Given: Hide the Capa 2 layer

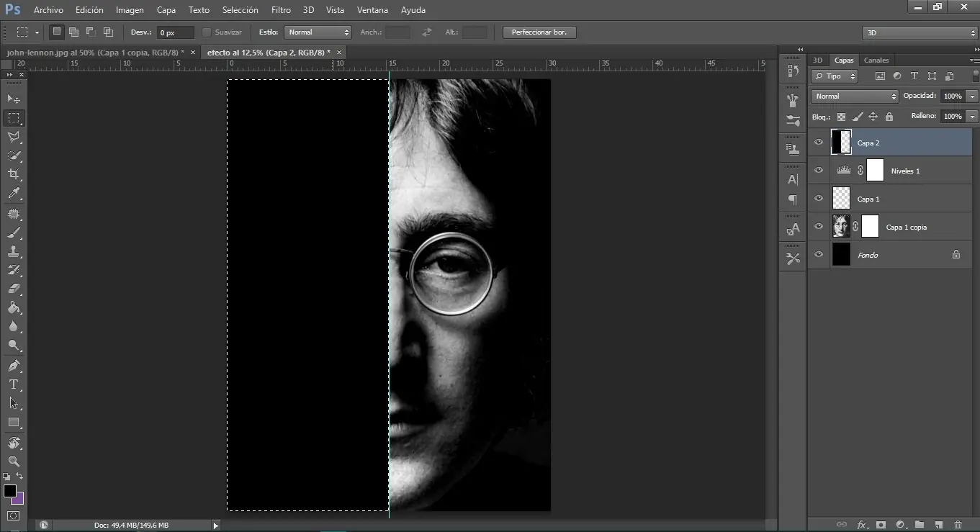Looking at the screenshot, I should (x=818, y=143).
